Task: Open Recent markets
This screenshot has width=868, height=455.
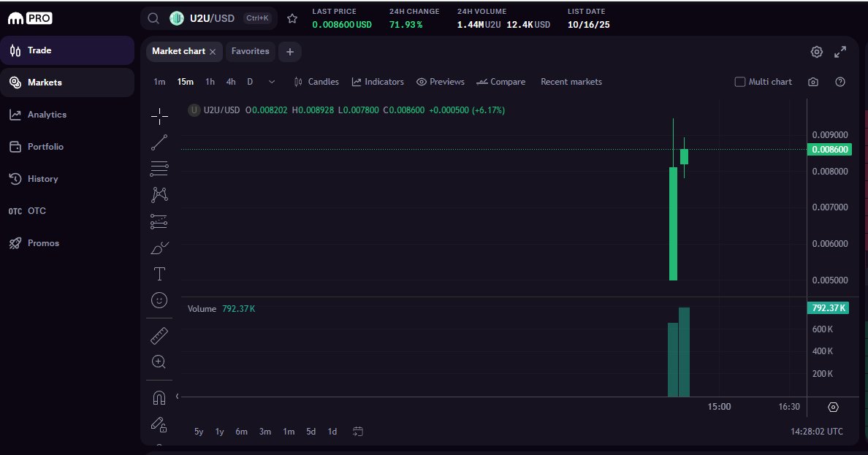Action: [571, 82]
